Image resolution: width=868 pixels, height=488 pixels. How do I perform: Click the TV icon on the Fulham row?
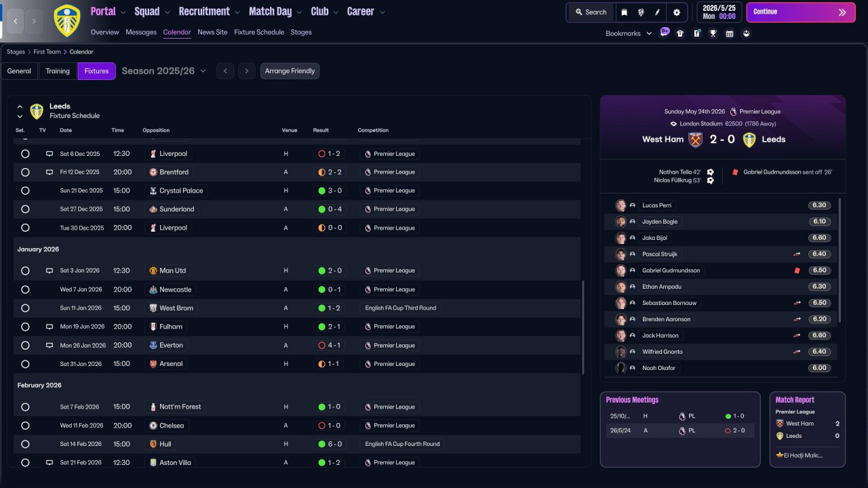50,327
